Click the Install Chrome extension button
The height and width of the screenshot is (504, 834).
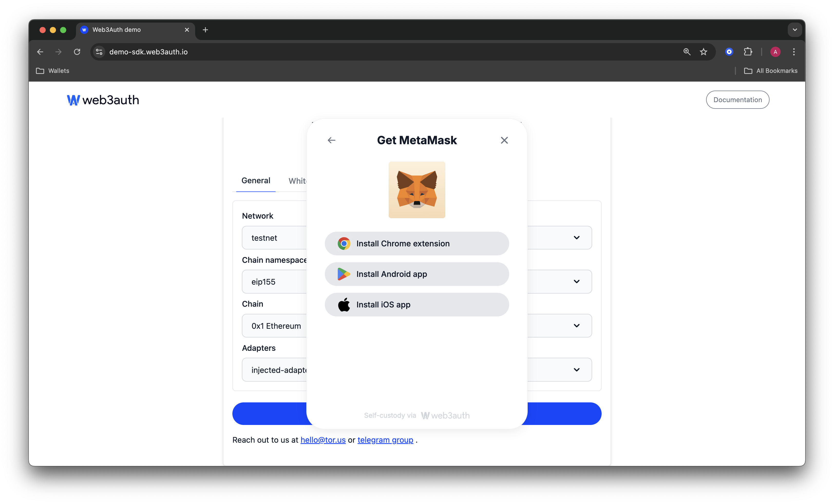click(417, 243)
